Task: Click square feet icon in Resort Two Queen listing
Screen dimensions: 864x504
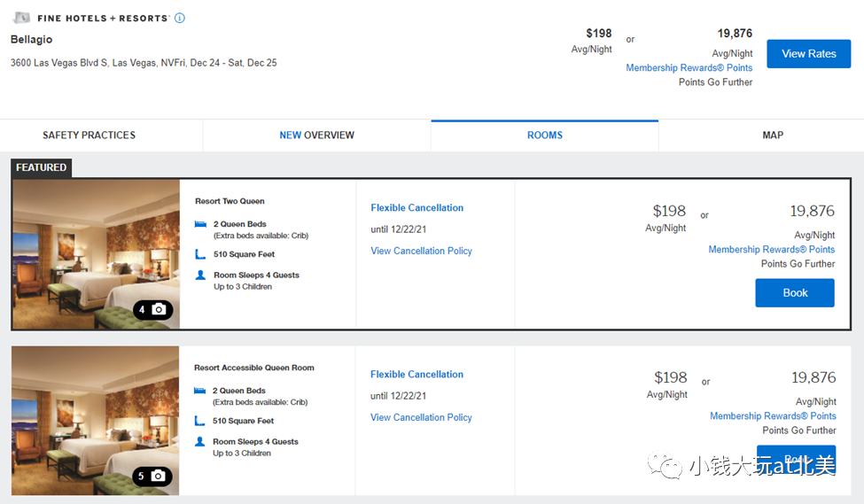Action: (200, 254)
